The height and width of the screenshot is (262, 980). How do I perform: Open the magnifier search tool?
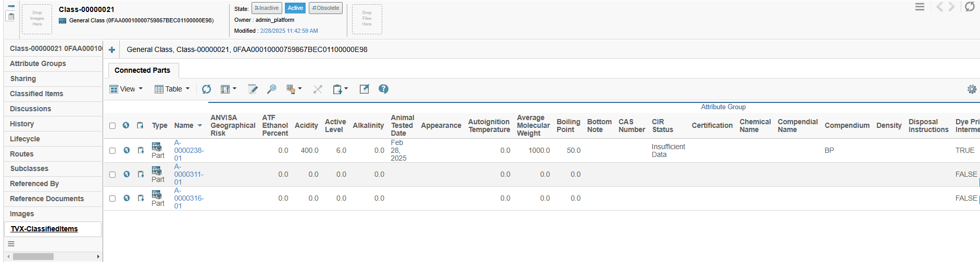(x=271, y=89)
